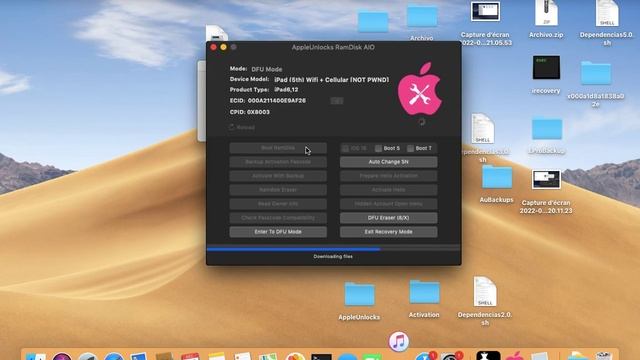Click the AppleUnlocks RamDisk AIO title bar
The width and height of the screenshot is (640, 360).
coord(333,47)
